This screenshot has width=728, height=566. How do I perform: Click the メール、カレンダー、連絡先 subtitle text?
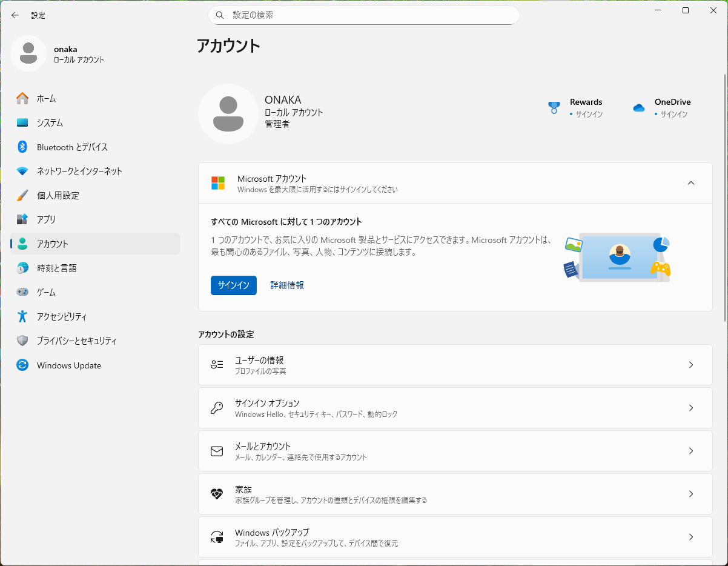pyautogui.click(x=301, y=457)
